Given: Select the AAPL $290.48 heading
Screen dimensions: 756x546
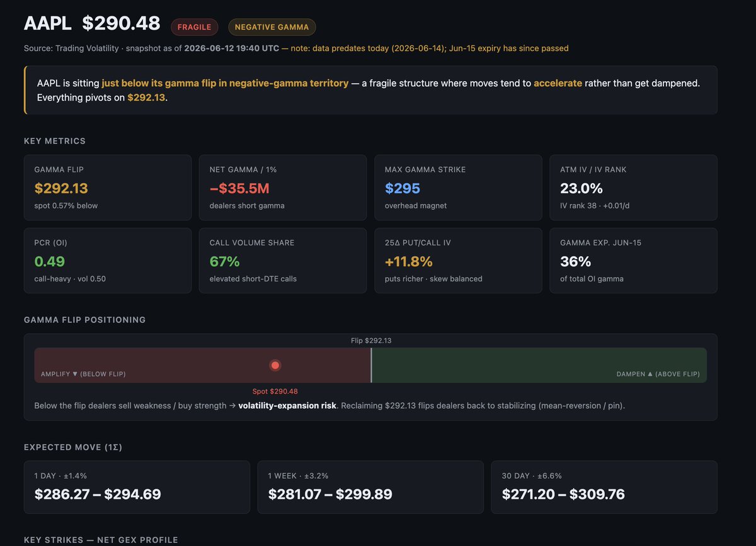Looking at the screenshot, I should [92, 24].
